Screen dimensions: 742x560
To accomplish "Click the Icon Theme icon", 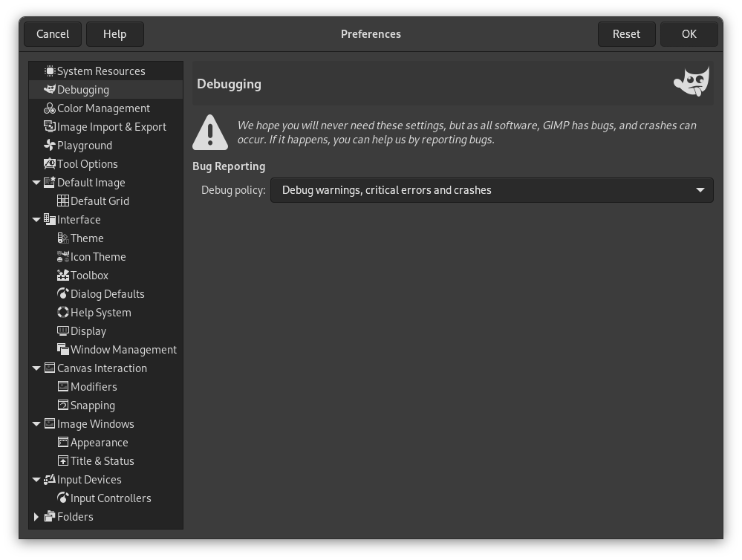I will pyautogui.click(x=63, y=256).
